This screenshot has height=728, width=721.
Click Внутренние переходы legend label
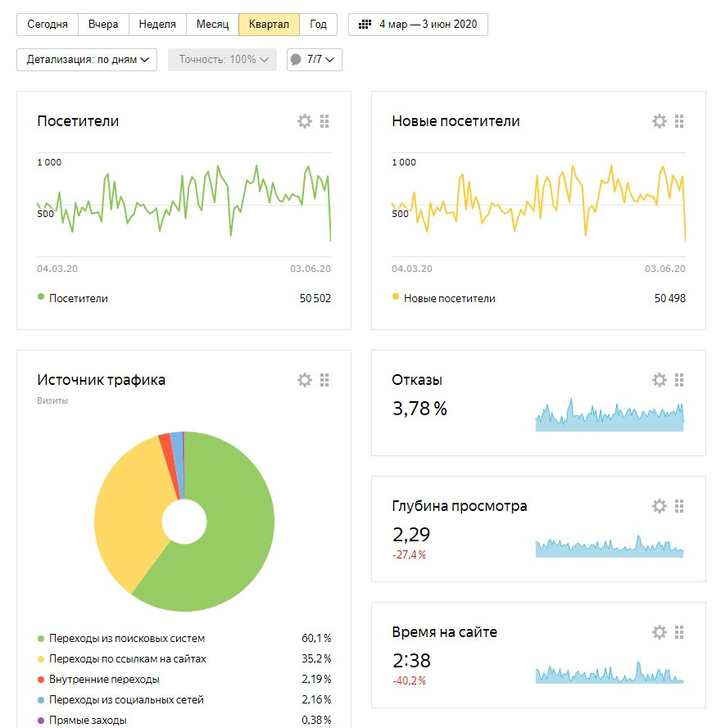(105, 679)
